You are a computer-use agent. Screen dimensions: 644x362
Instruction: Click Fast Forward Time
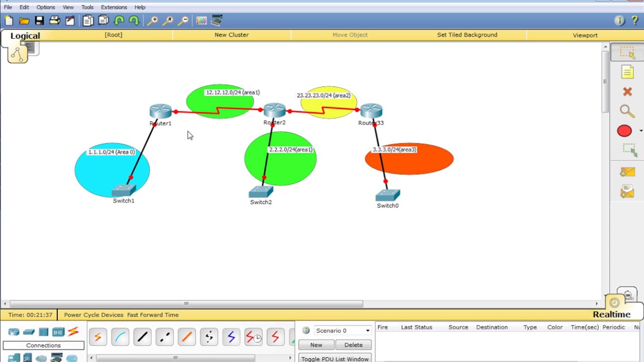coord(153,315)
